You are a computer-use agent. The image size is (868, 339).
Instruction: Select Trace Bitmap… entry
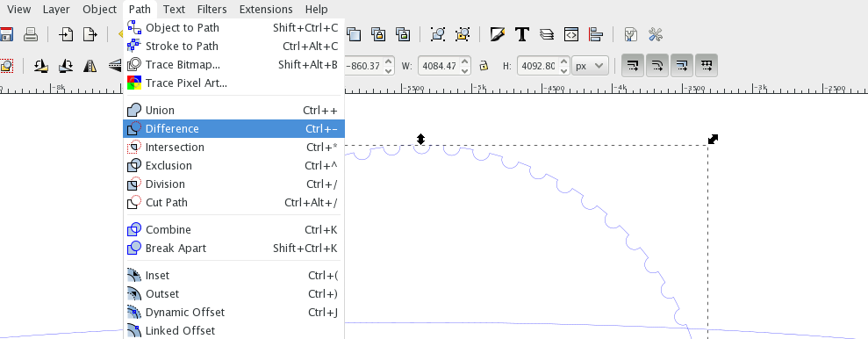(233, 64)
